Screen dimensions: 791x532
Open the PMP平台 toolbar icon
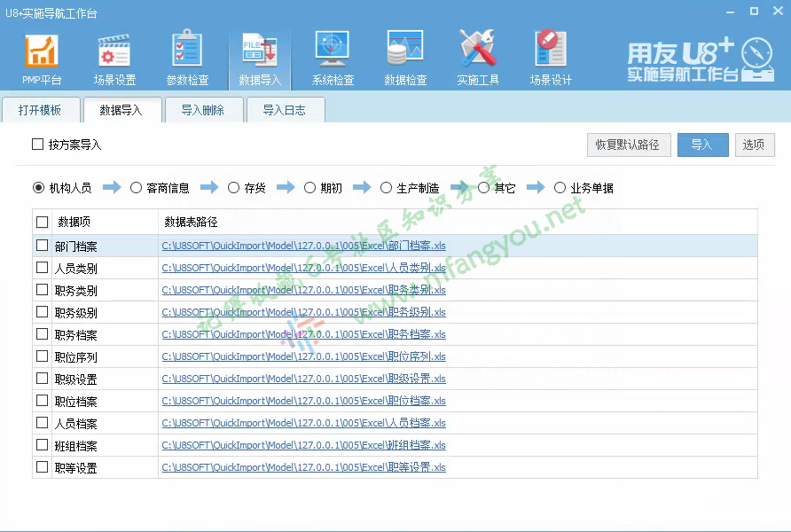[x=42, y=51]
